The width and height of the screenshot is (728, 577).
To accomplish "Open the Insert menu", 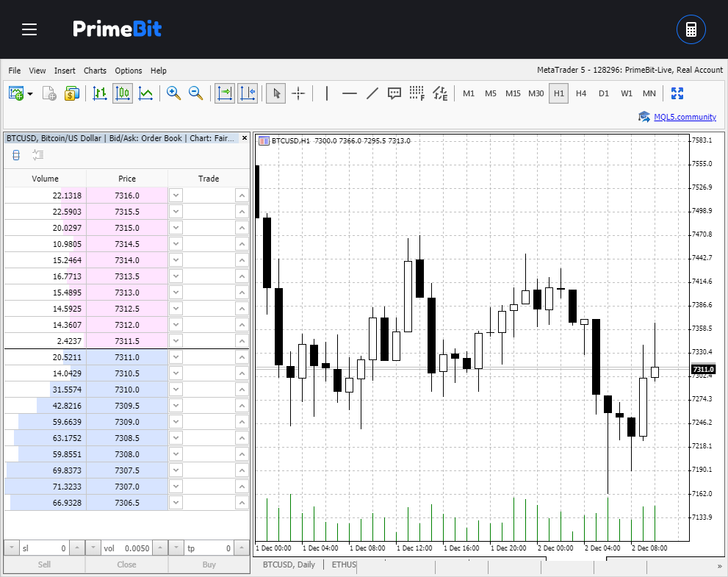I will 65,71.
